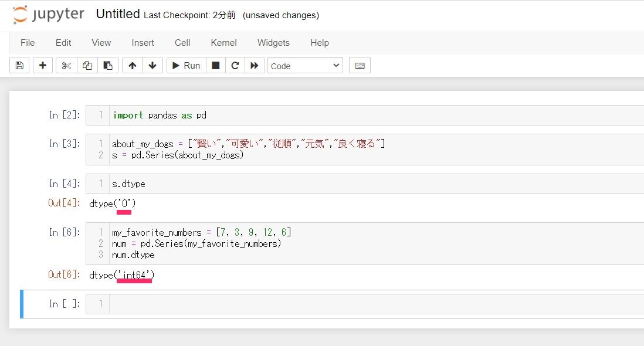Image resolution: width=644 pixels, height=346 pixels.
Task: Click the my_favorite_numbers code line
Action: (201, 232)
